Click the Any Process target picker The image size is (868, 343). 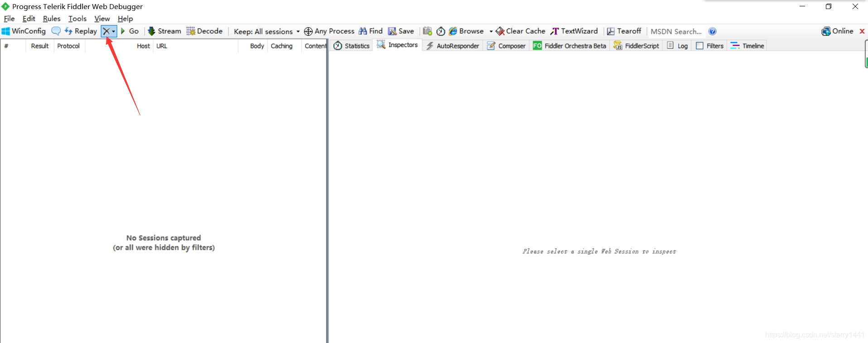pos(329,31)
